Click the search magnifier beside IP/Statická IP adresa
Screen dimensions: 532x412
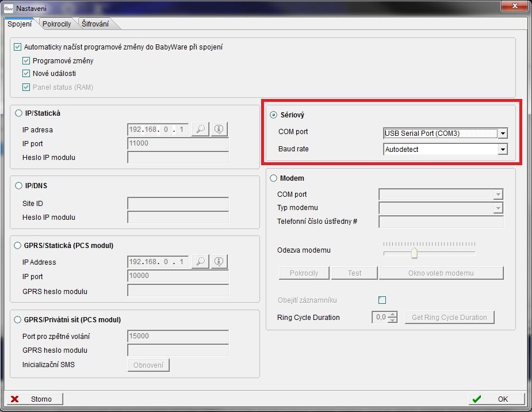point(201,129)
